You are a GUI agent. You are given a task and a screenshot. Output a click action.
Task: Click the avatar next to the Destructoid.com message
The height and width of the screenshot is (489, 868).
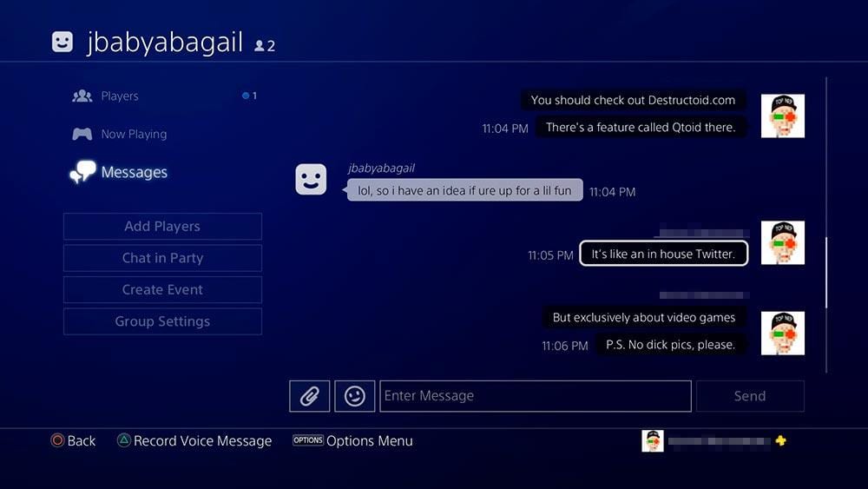tap(783, 116)
